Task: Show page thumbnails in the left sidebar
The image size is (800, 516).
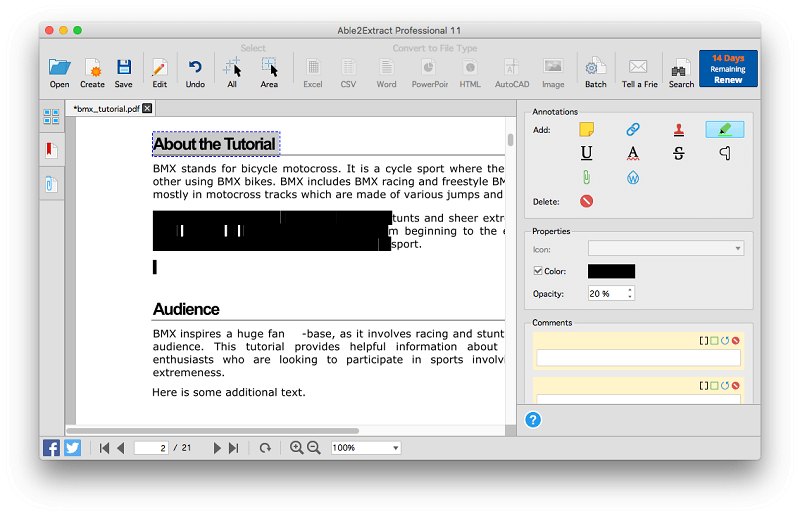Action: coord(52,117)
